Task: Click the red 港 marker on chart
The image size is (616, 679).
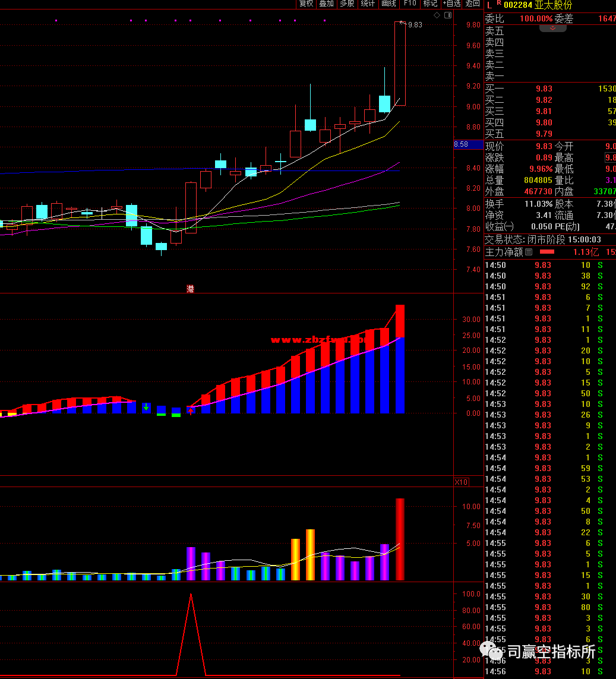Action: click(x=190, y=289)
